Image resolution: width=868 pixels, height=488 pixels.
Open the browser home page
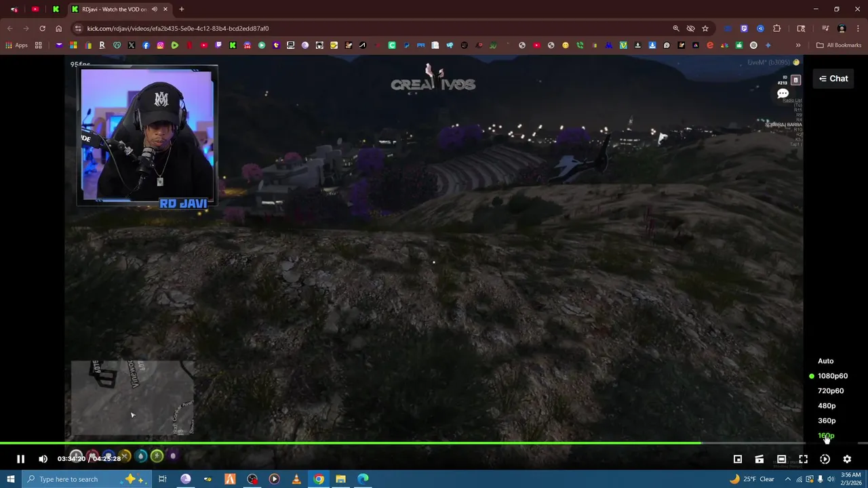pyautogui.click(x=58, y=28)
